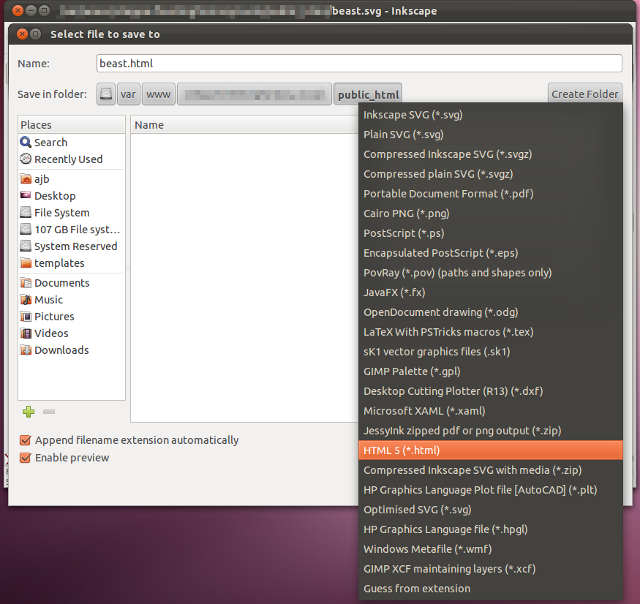Pick Portable Document Format (*.pdf) option
Viewport: 640px width, 604px height.
490,194
